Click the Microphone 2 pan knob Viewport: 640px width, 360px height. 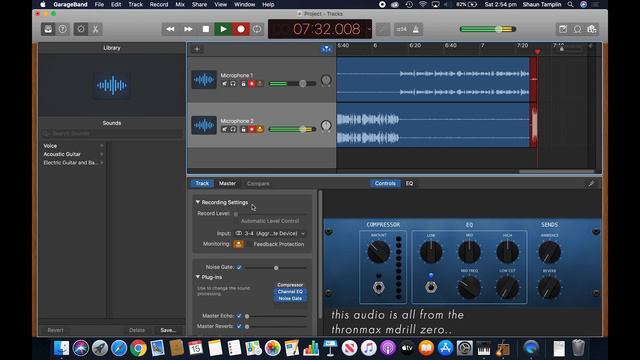pyautogui.click(x=326, y=126)
